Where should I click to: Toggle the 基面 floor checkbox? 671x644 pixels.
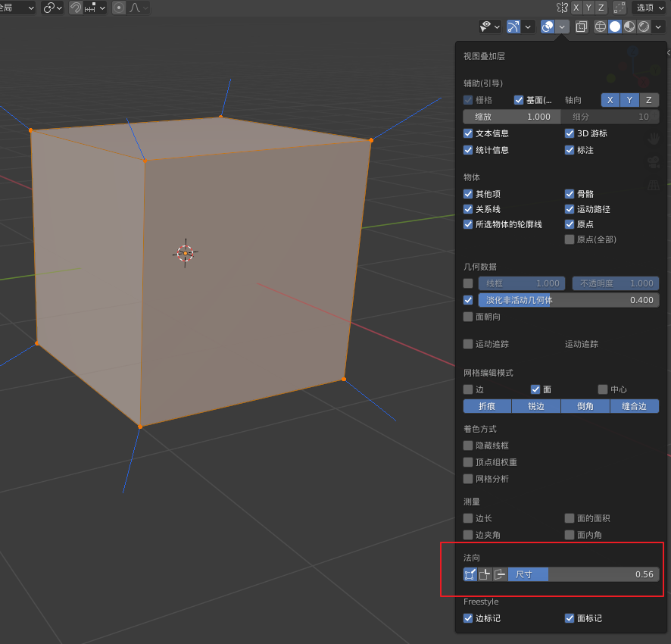519,100
